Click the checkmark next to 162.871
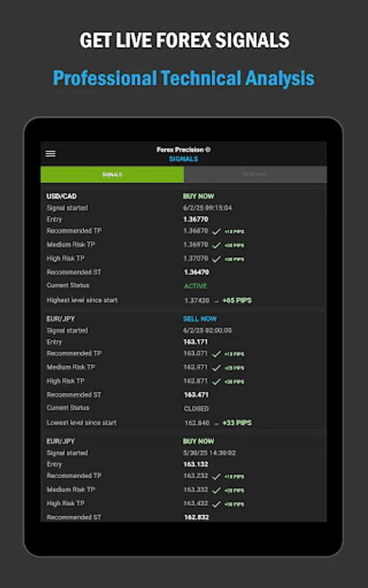 point(216,382)
